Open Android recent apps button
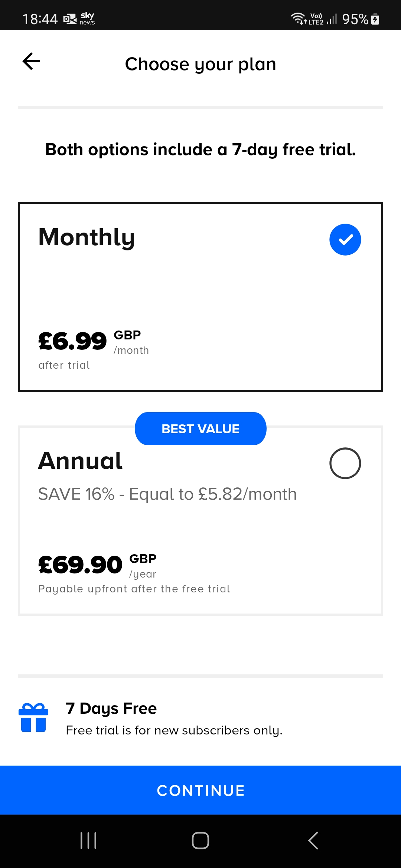Viewport: 401px width, 868px height. point(88,840)
